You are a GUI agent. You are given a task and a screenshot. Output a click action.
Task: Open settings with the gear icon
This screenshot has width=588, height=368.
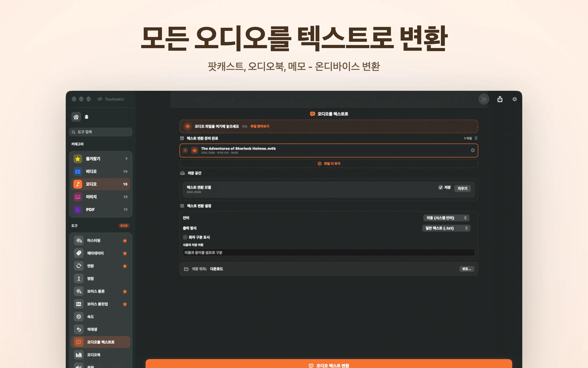(x=515, y=99)
